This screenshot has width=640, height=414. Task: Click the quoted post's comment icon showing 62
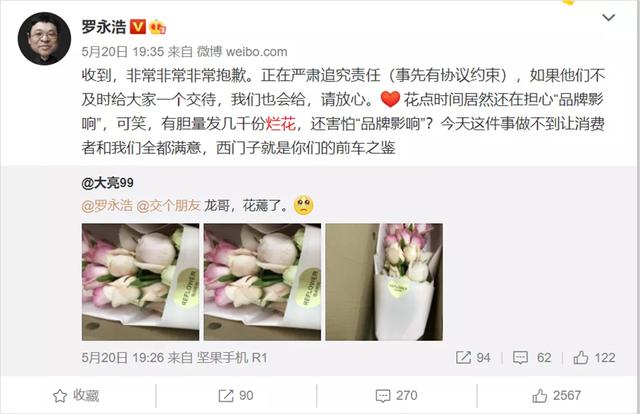520,358
